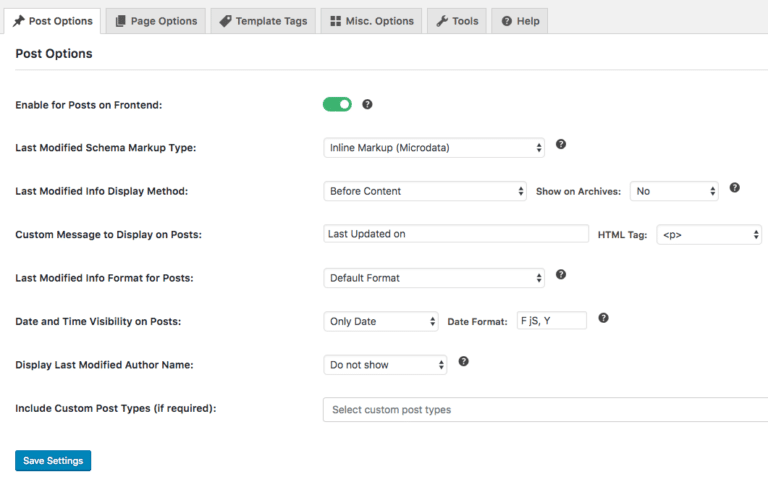
Task: Open Last Modified Info Format dropdown
Action: pyautogui.click(x=434, y=278)
